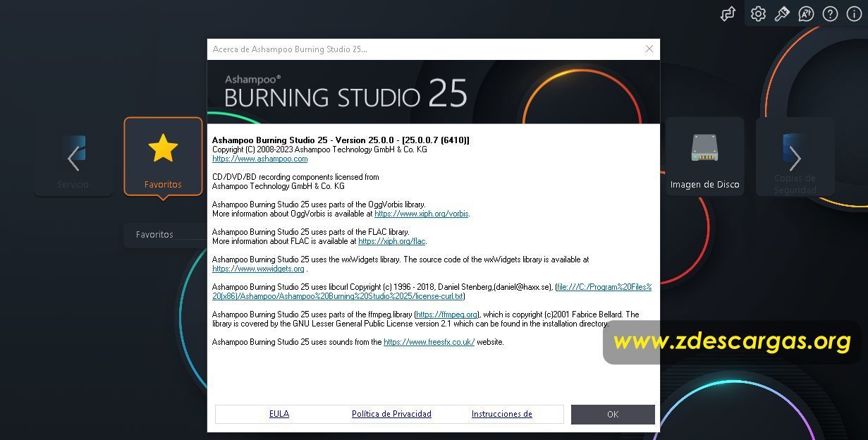
Task: Open the Instrucciones de link
Action: [x=502, y=414]
